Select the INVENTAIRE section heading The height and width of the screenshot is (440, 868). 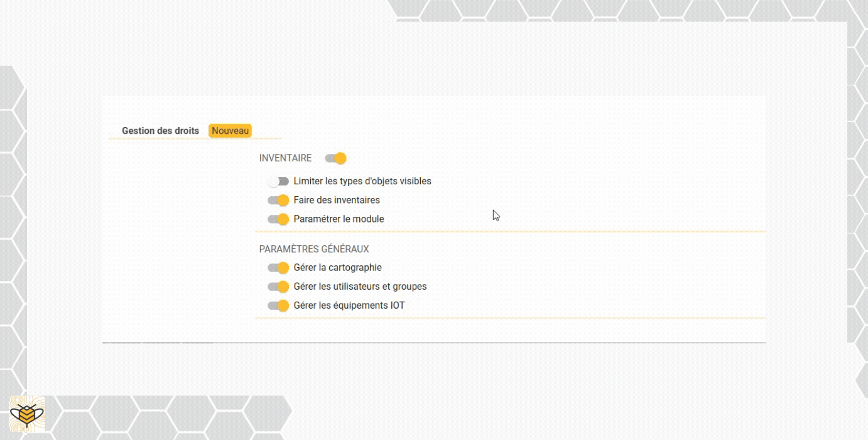(285, 158)
